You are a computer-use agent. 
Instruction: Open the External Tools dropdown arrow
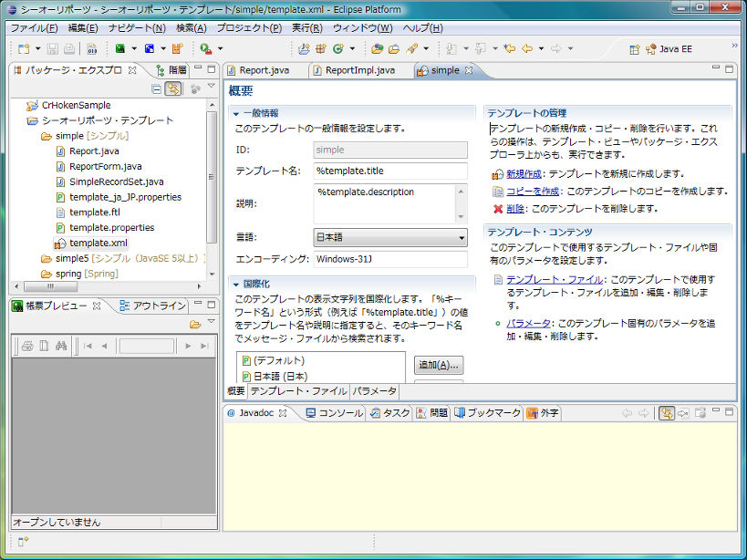click(220, 48)
